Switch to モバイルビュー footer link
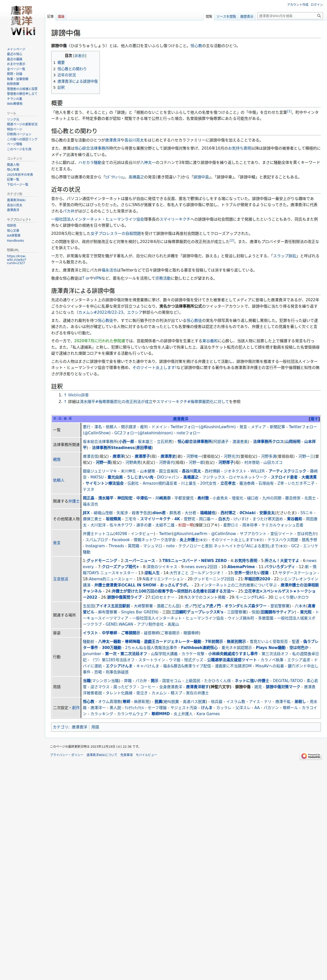Image resolution: width=327 pixels, height=980 pixels. tap(146, 755)
